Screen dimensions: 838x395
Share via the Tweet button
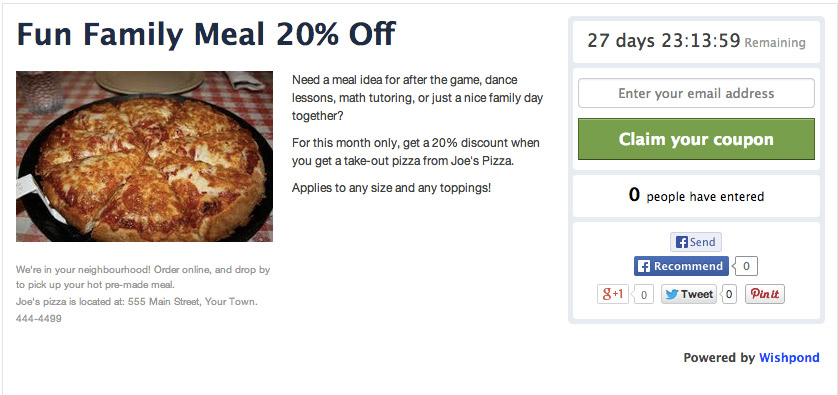[688, 294]
